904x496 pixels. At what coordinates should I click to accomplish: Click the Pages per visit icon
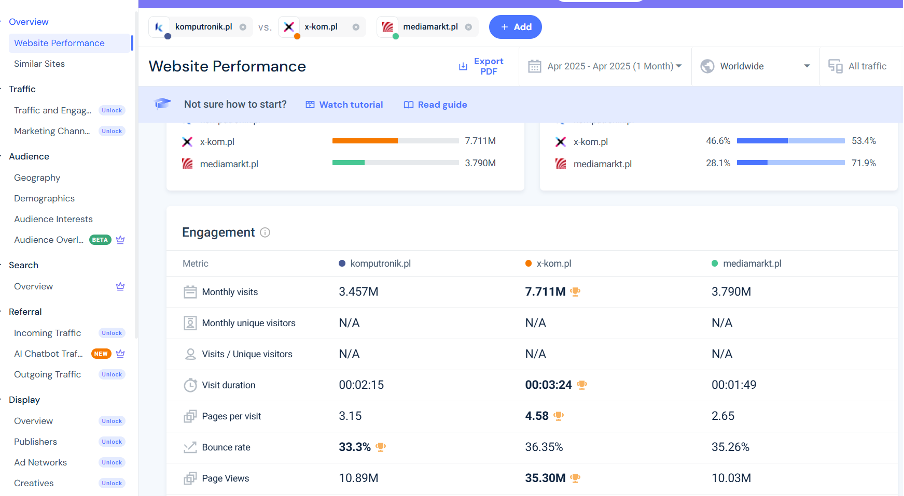[x=190, y=416]
